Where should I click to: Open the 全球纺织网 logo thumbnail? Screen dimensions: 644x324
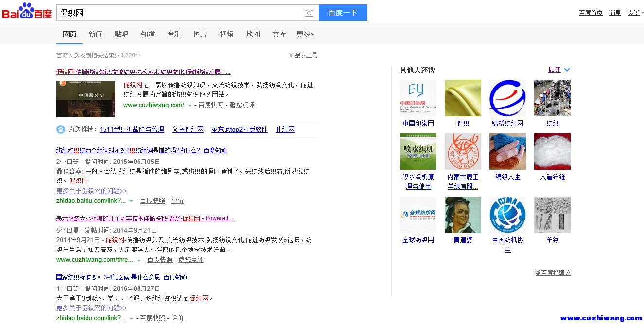pos(418,215)
